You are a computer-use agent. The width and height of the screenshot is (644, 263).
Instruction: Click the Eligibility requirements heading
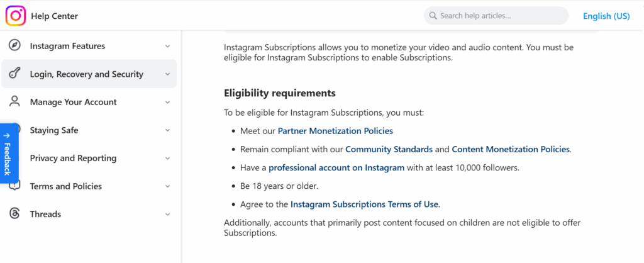[280, 93]
